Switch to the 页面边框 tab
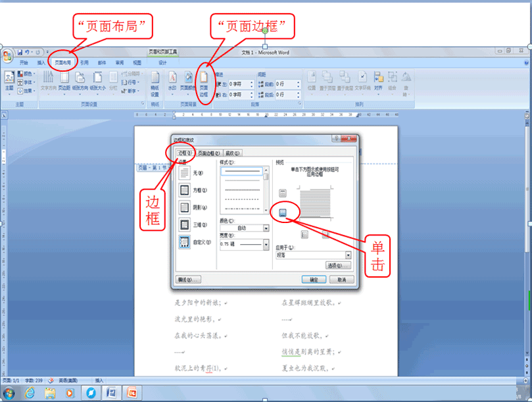The image size is (532, 402). (x=208, y=153)
